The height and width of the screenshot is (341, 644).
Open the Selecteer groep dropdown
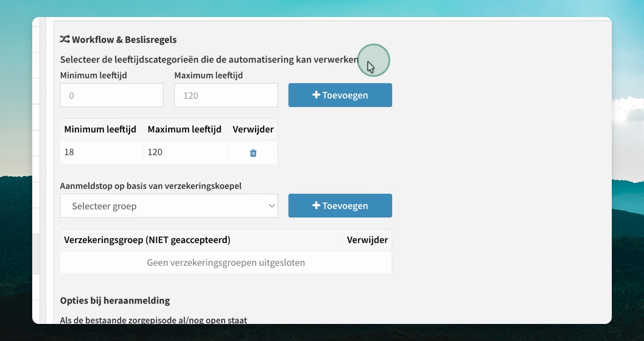click(169, 206)
